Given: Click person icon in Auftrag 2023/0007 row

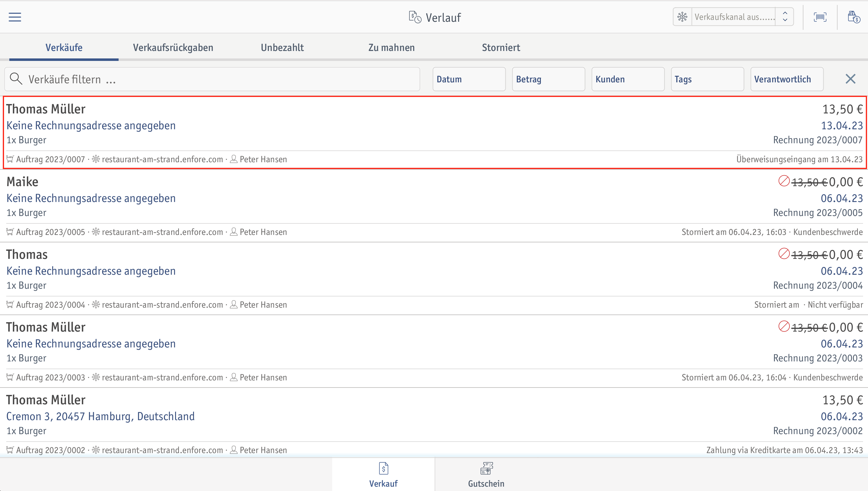Looking at the screenshot, I should click(233, 159).
